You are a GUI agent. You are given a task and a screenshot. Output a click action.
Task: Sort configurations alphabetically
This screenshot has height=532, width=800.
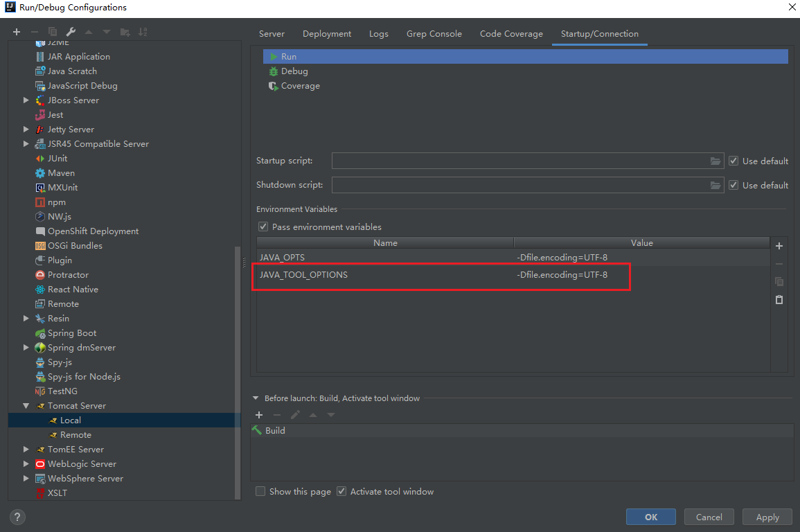coord(143,32)
